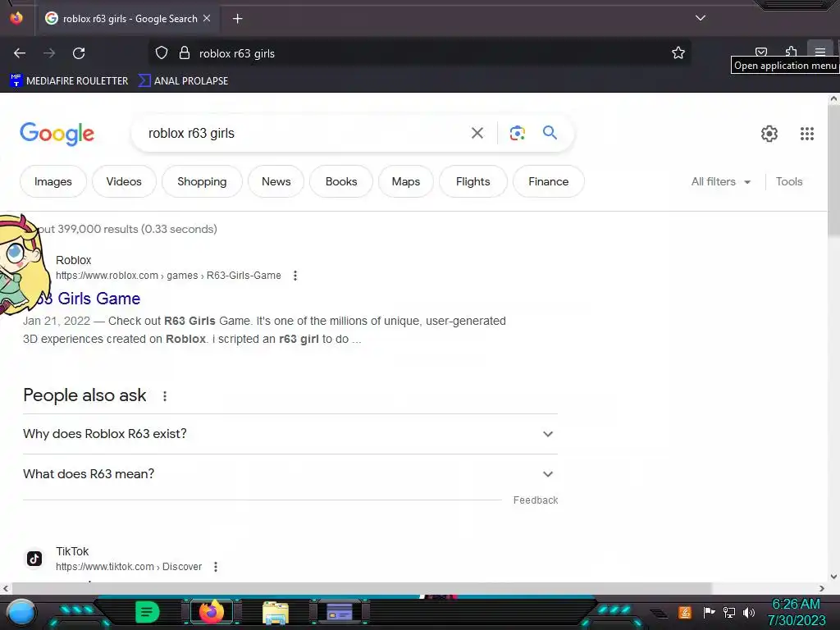
Task: Click the scroll right arrow
Action: coord(822,588)
